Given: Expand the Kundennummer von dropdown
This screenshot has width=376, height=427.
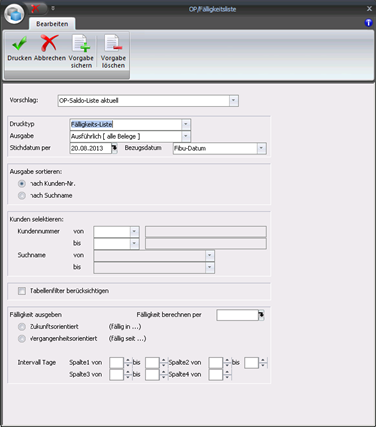Looking at the screenshot, I should pyautogui.click(x=134, y=232).
